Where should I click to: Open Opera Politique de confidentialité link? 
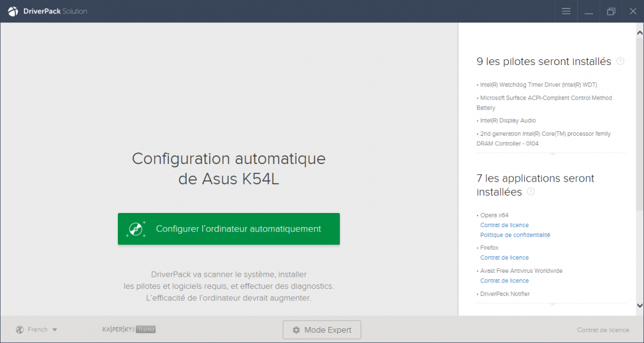coord(515,235)
